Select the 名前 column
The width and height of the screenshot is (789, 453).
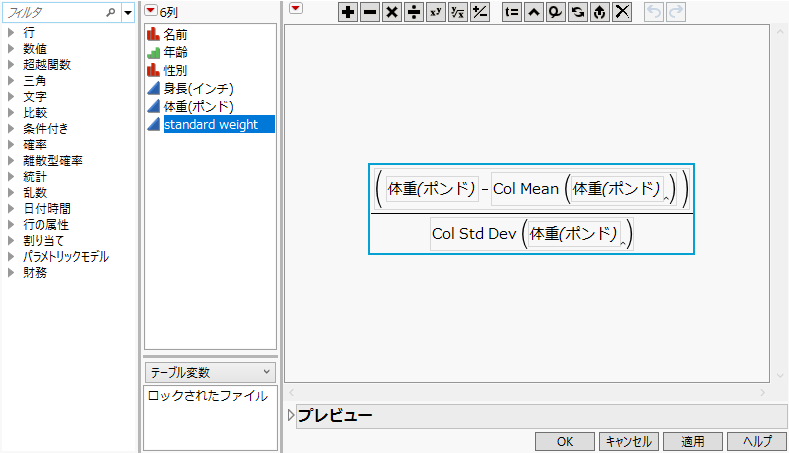click(x=176, y=35)
